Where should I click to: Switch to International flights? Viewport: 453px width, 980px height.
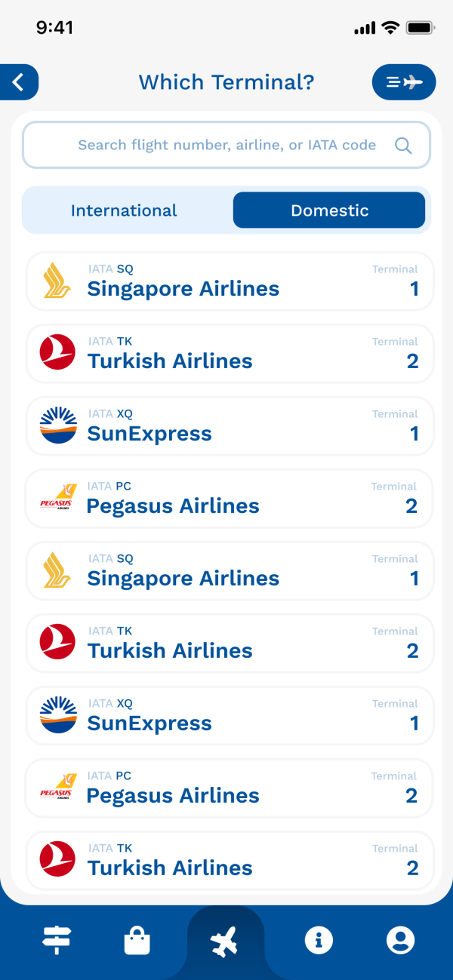pyautogui.click(x=124, y=210)
